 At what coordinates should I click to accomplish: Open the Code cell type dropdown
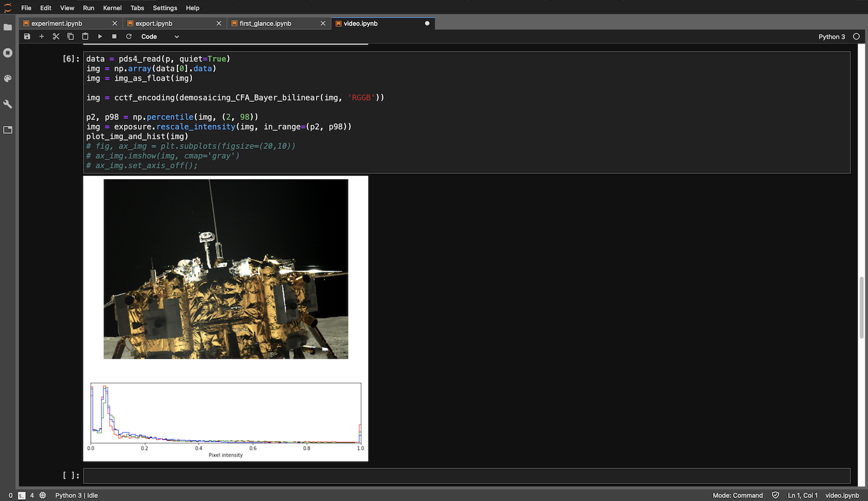tap(160, 37)
